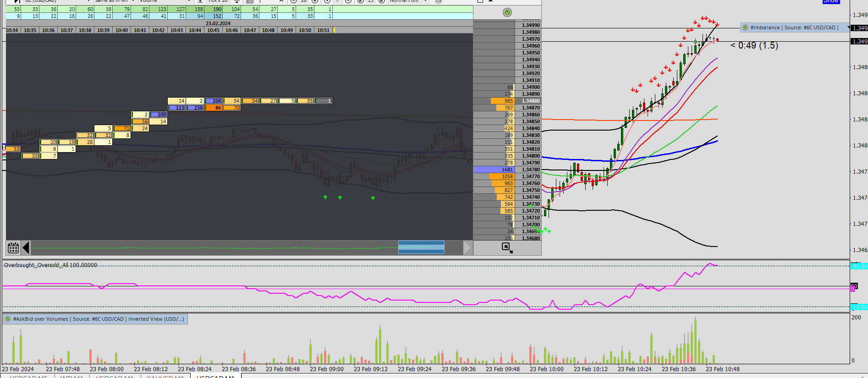Click the orange 86 footprint cluster cell
Screen dimensions: 868x378
pos(214,108)
